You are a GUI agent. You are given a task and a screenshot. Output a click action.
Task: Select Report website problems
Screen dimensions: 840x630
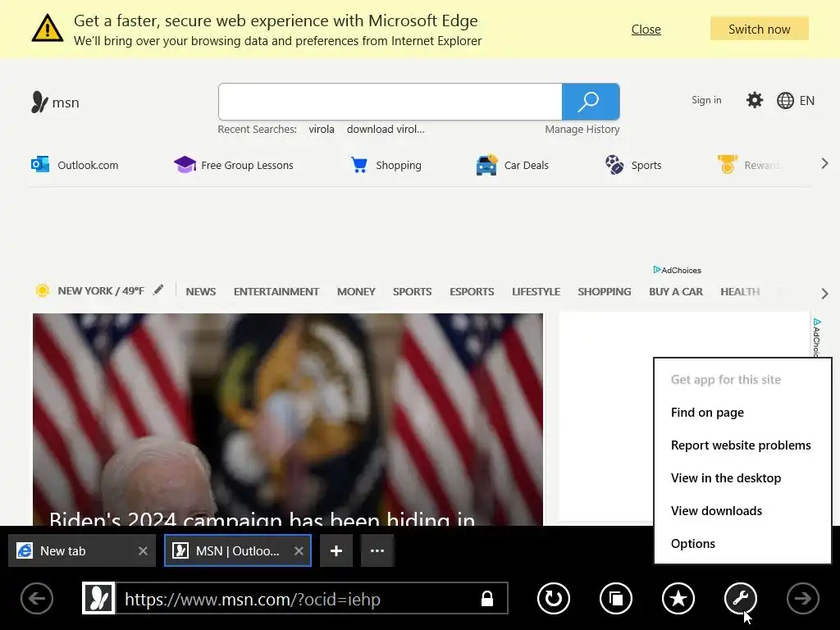click(x=742, y=445)
